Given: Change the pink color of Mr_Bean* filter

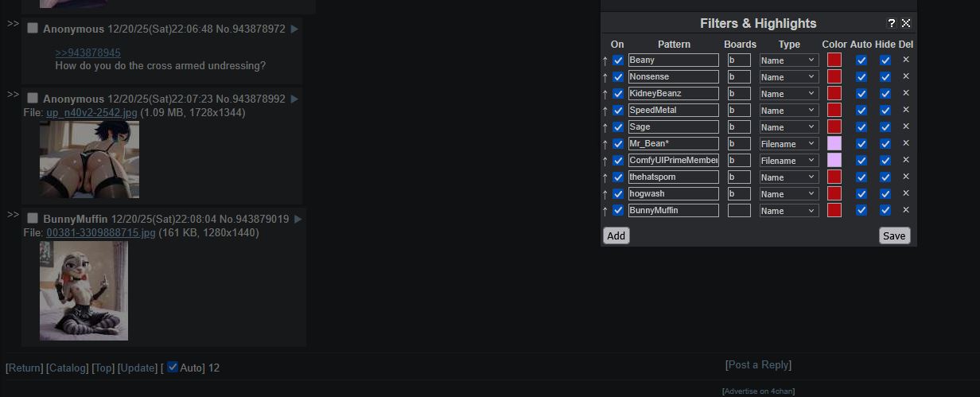Looking at the screenshot, I should (x=834, y=144).
